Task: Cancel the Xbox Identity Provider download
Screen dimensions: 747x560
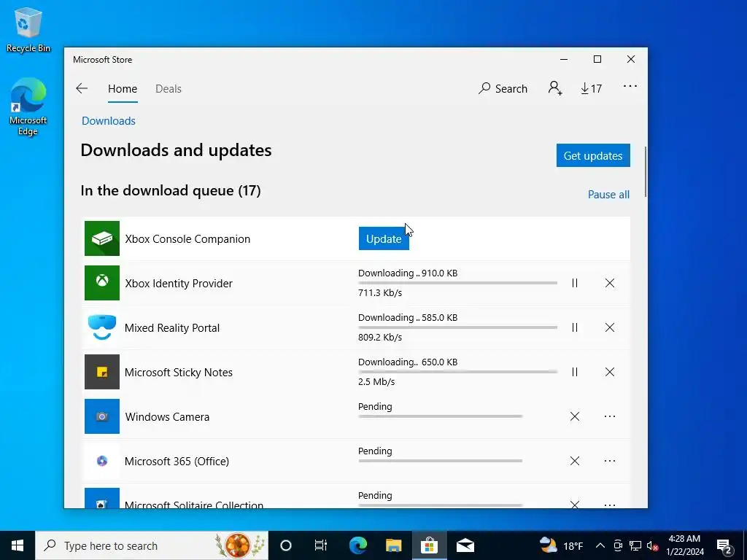Action: coord(609,283)
